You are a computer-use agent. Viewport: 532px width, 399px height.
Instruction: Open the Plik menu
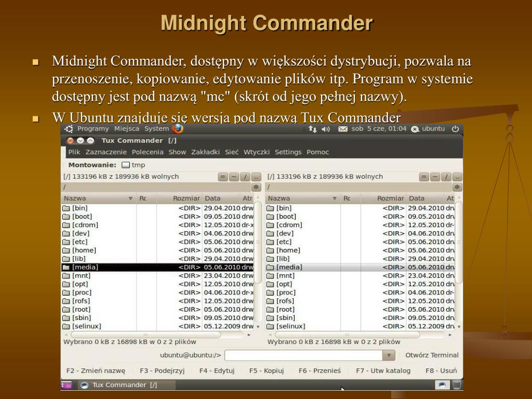click(x=74, y=152)
